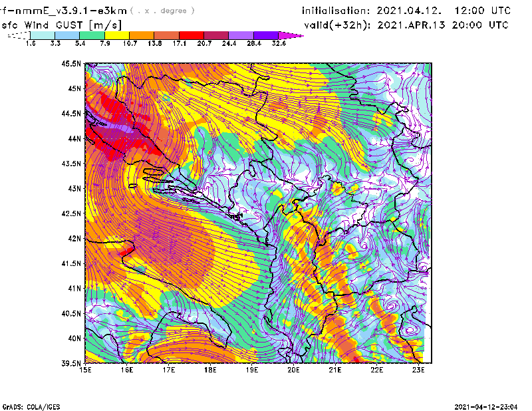Click the latitude label "43N"
The height and width of the screenshot is (411, 532).
[74, 188]
